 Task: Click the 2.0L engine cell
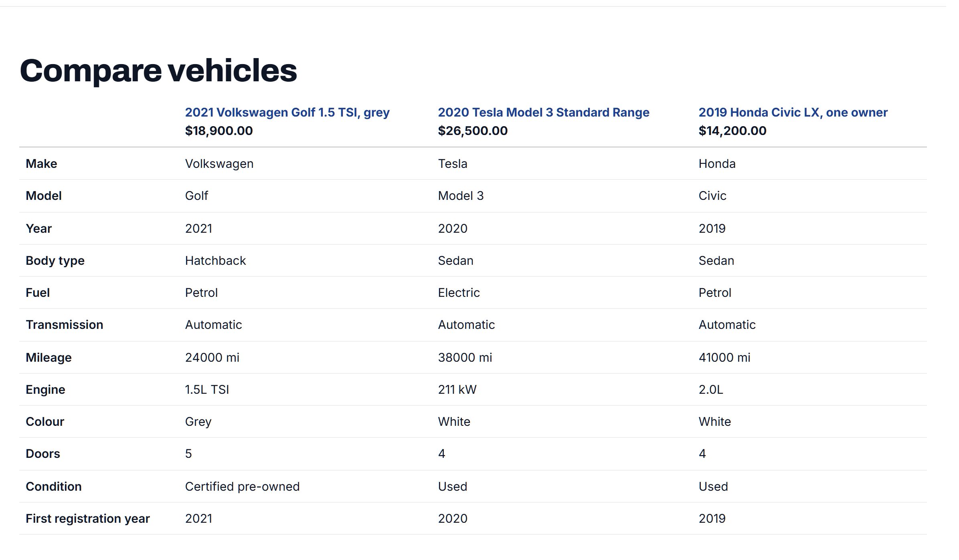point(711,390)
